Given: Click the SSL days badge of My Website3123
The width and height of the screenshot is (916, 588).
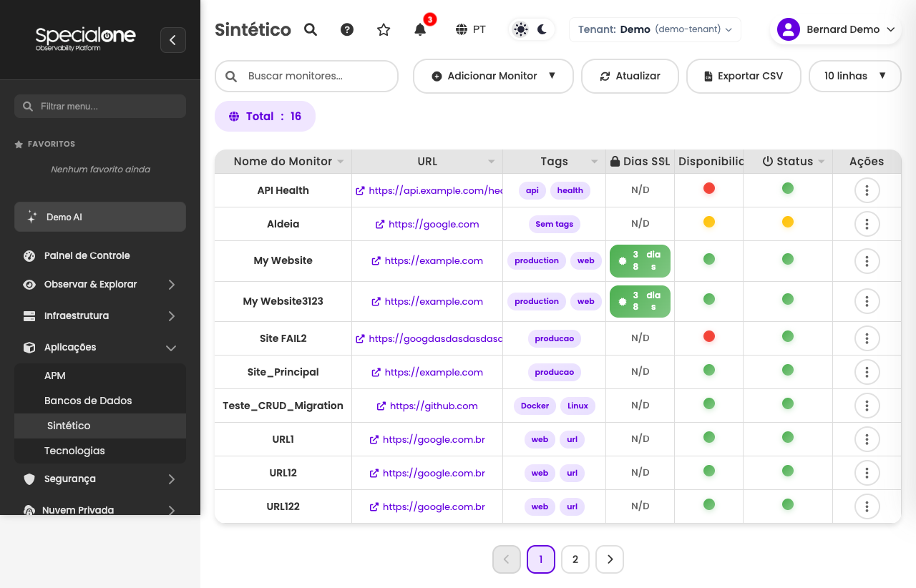Looking at the screenshot, I should pyautogui.click(x=640, y=301).
